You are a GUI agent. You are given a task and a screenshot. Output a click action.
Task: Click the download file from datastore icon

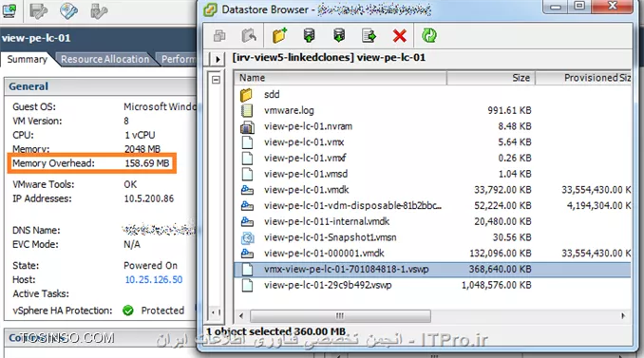point(339,36)
